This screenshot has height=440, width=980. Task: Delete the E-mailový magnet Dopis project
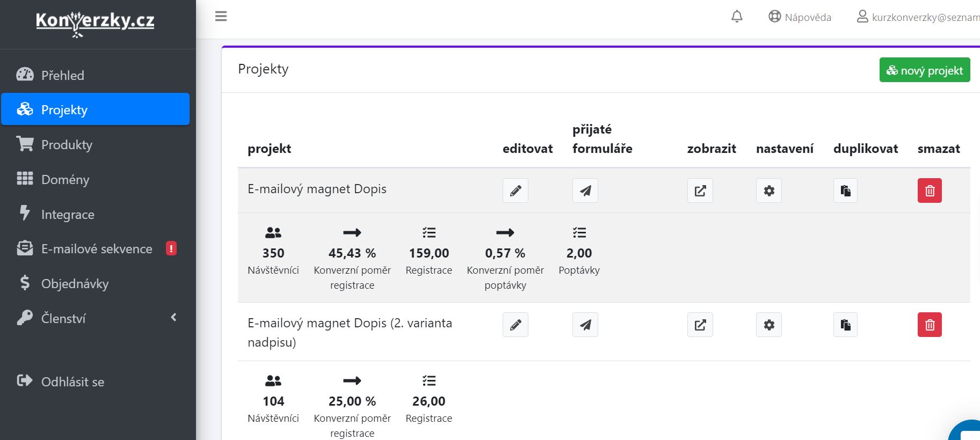pos(930,190)
